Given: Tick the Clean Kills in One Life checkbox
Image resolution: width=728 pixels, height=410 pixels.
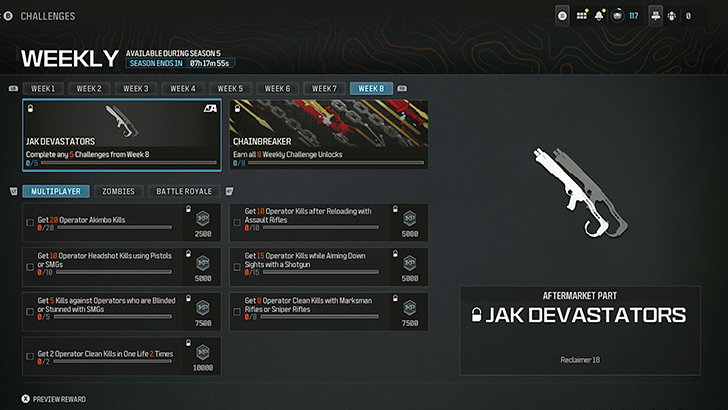Looking at the screenshot, I should tap(30, 357).
